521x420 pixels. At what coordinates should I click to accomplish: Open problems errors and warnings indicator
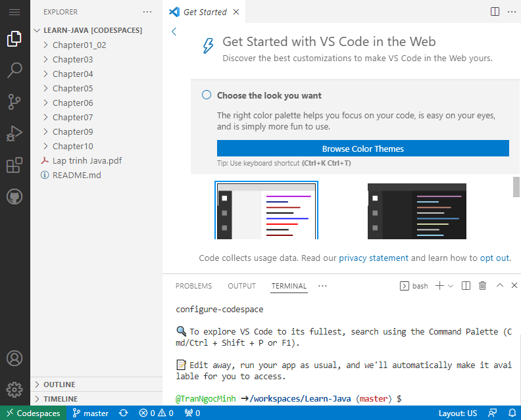[x=156, y=413]
